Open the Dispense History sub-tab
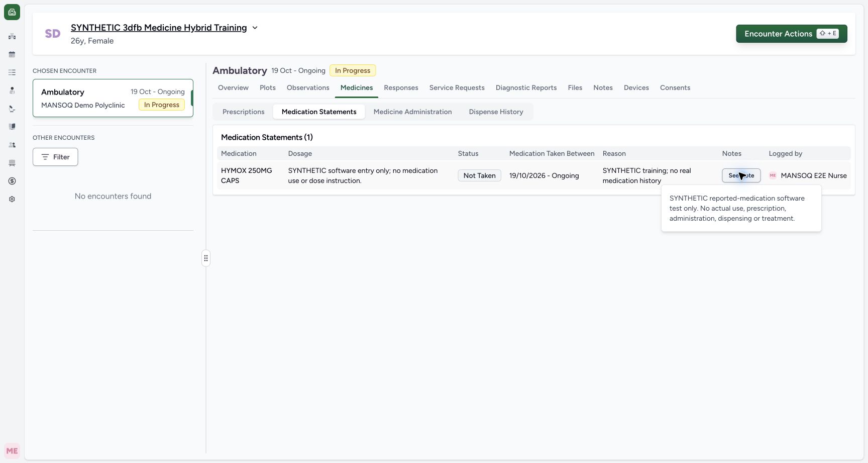Image resolution: width=868 pixels, height=463 pixels. pyautogui.click(x=496, y=112)
